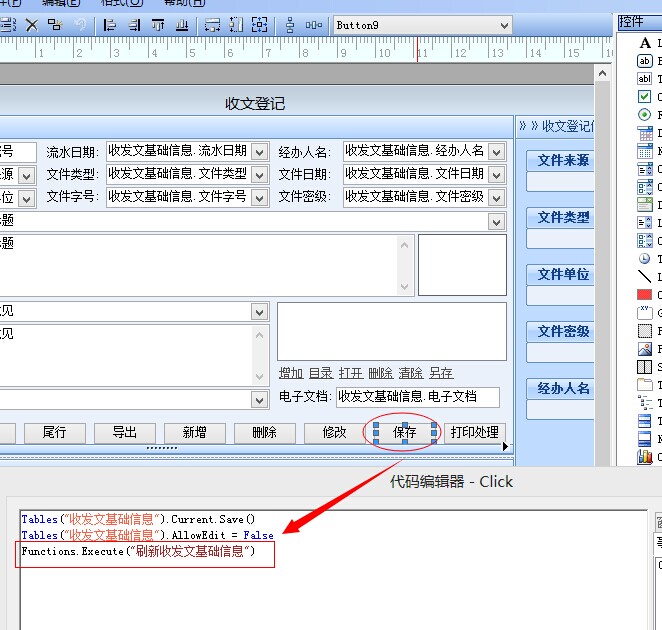Screen dimensions: 662x630
Task: Click the 打印处理 button
Action: coord(475,433)
